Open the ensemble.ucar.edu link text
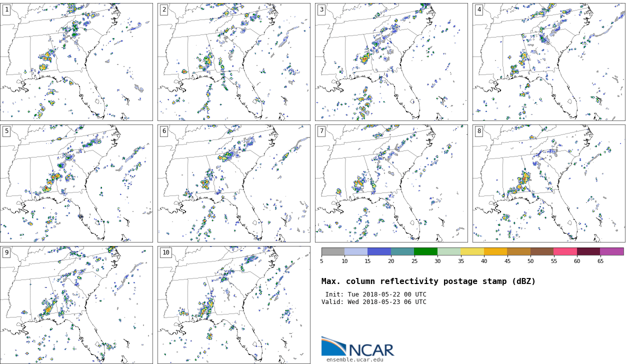 pos(354,359)
